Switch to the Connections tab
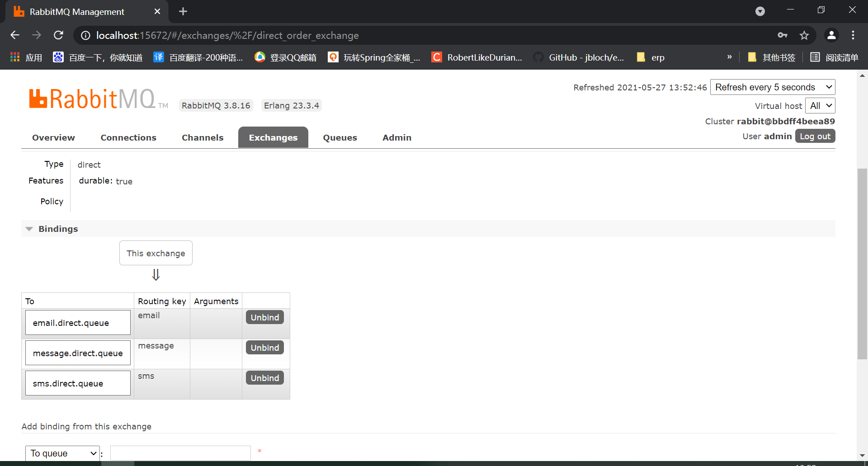The height and width of the screenshot is (466, 868). tap(128, 137)
